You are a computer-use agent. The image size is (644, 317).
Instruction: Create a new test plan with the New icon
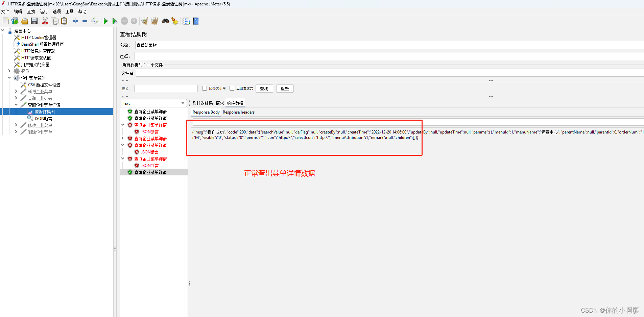click(6, 21)
